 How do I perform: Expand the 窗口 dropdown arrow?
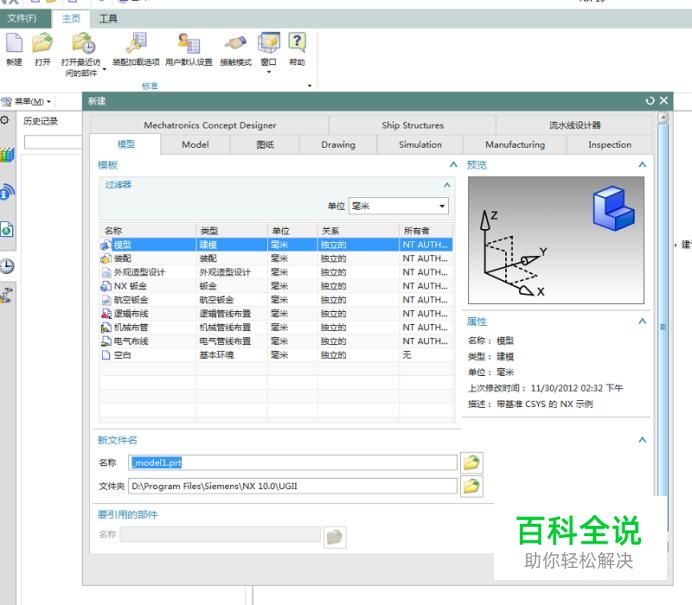[269, 72]
